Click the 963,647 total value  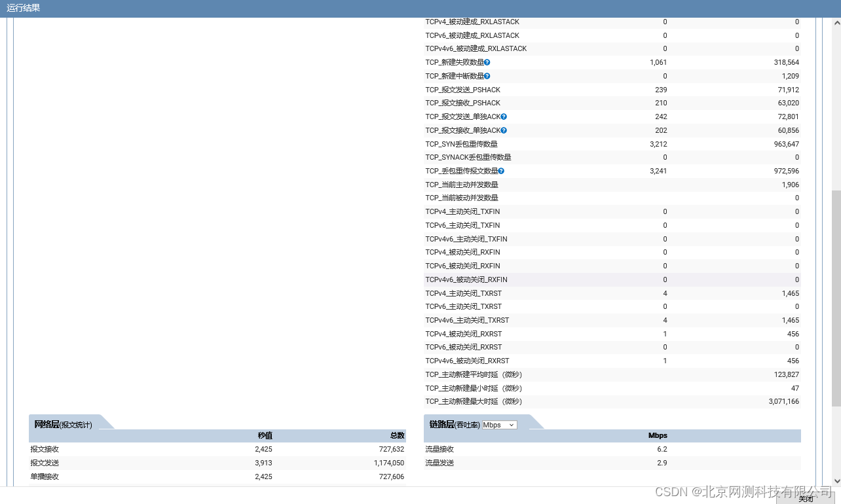[x=786, y=144]
